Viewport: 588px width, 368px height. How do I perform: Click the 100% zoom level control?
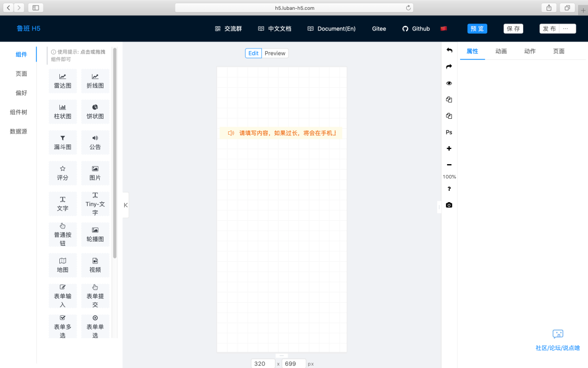[x=449, y=177]
